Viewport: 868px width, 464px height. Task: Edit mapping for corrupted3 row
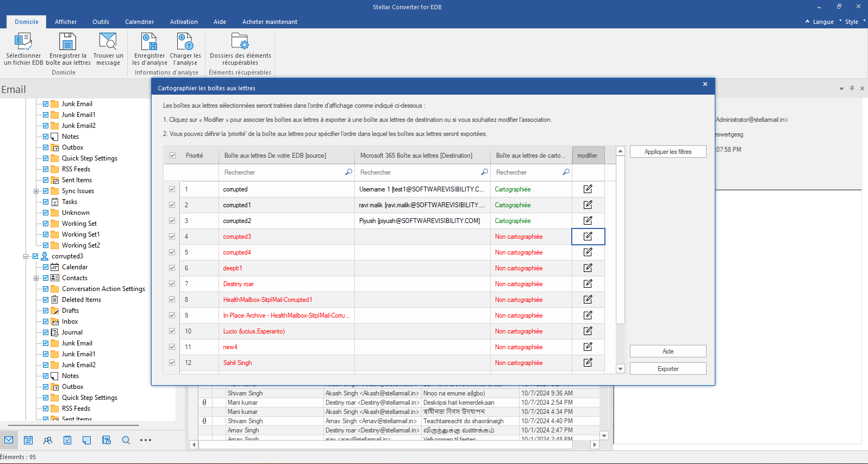(588, 237)
